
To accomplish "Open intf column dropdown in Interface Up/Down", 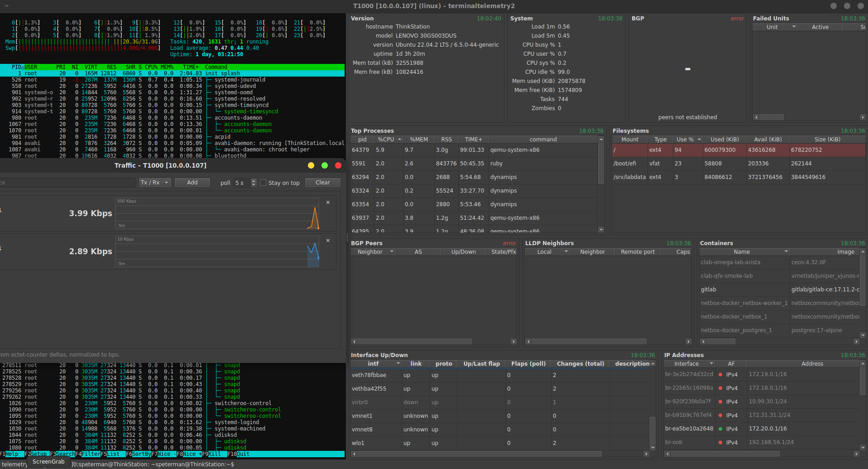I will coord(398,364).
